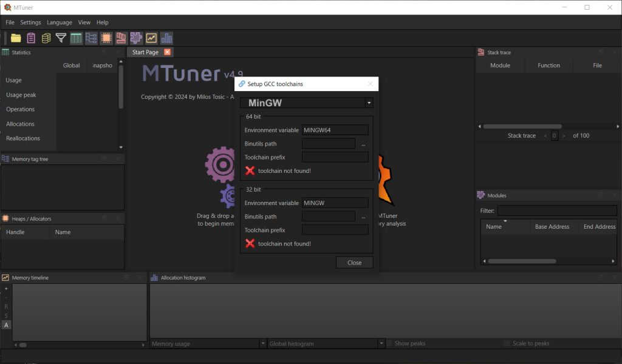Click the 32 bit Toolchain prefix field
The width and height of the screenshot is (622, 364).
tap(335, 230)
